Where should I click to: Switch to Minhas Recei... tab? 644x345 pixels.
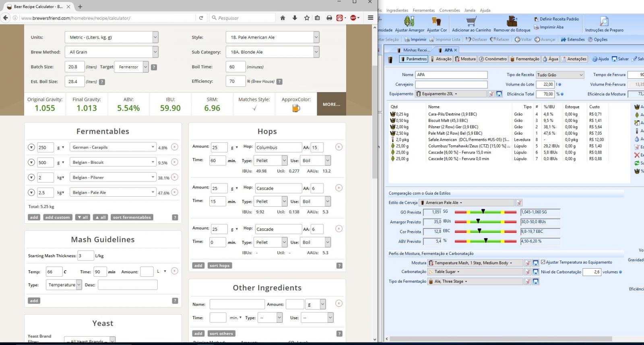point(413,50)
